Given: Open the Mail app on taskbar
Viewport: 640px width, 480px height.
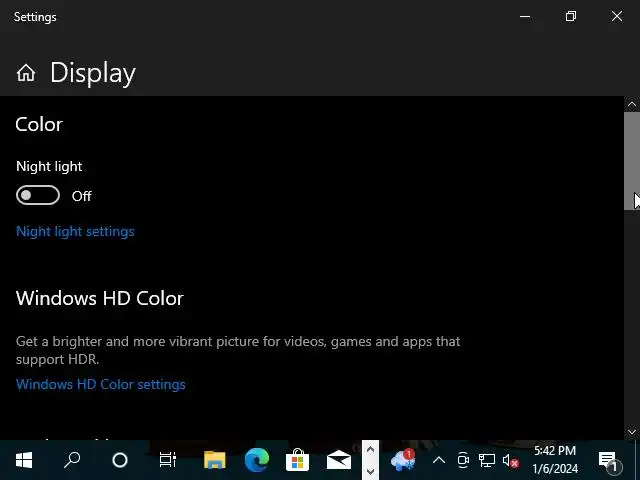Looking at the screenshot, I should tap(339, 460).
